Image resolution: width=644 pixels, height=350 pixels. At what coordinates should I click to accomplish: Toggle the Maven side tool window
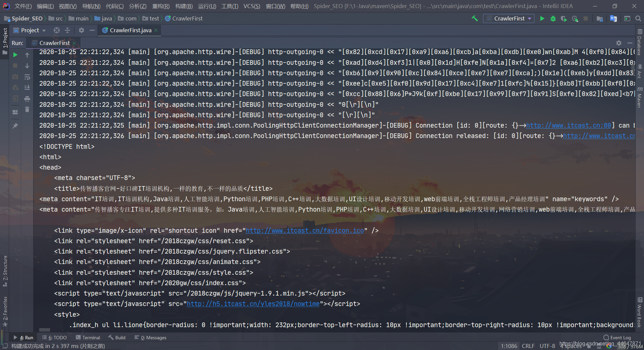[640, 97]
